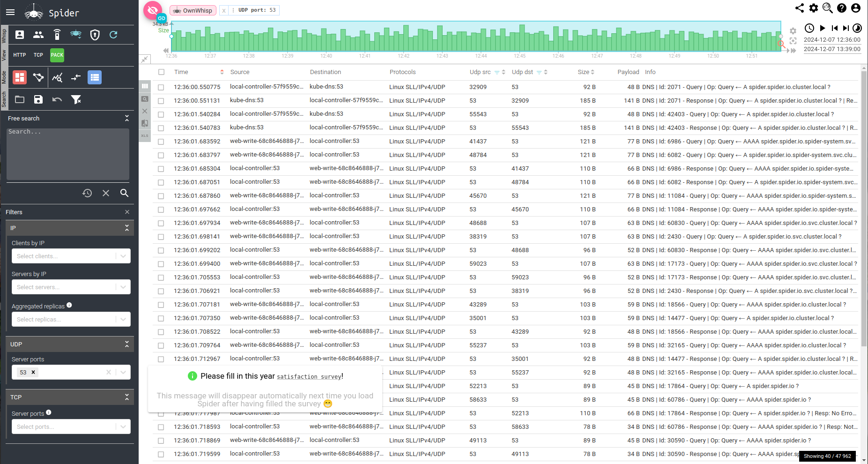Open the Clients by IP dropdown
The height and width of the screenshot is (464, 868).
71,256
